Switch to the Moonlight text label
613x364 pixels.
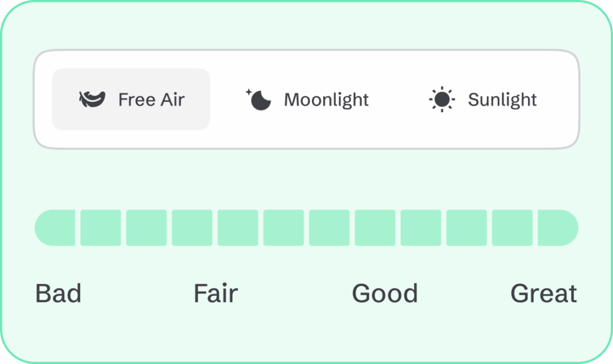click(x=326, y=99)
